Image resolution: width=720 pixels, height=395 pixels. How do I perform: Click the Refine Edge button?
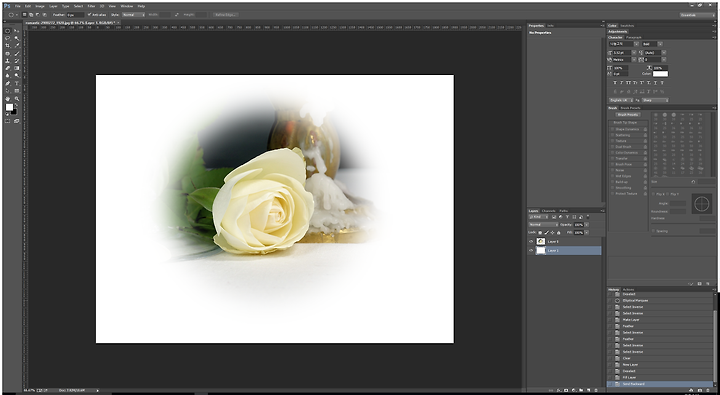[225, 15]
